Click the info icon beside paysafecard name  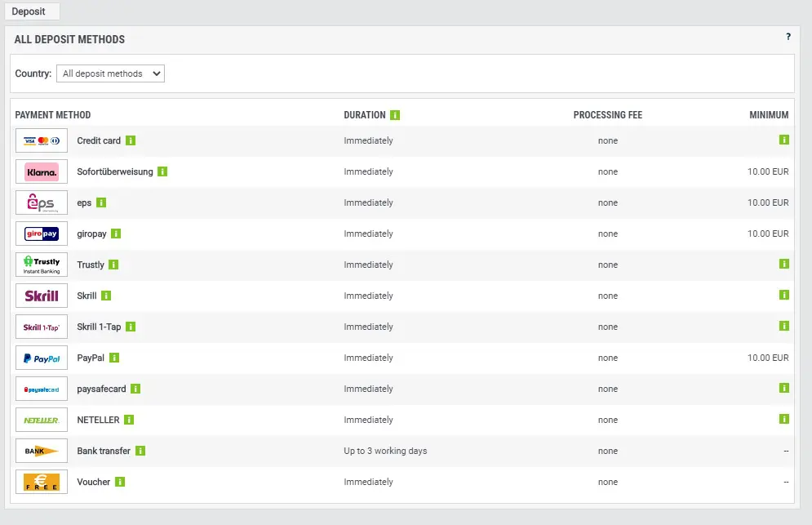[x=135, y=389]
